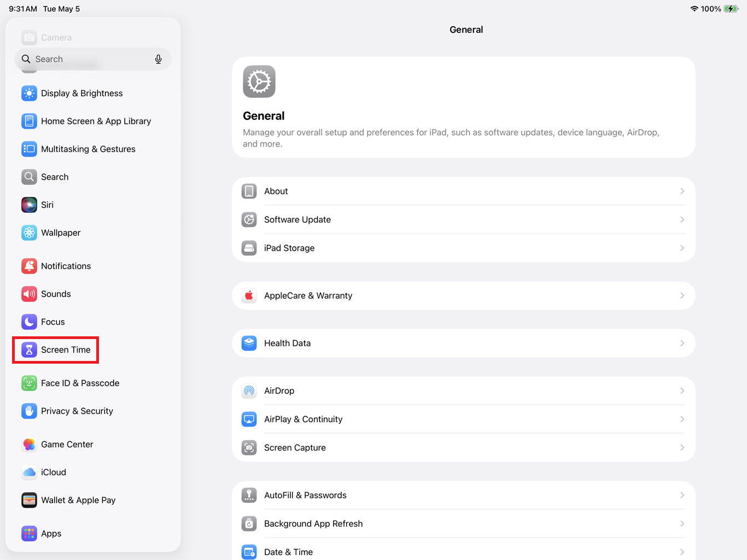Focus the Settings search field
This screenshot has height=560, width=747.
pyautogui.click(x=93, y=59)
